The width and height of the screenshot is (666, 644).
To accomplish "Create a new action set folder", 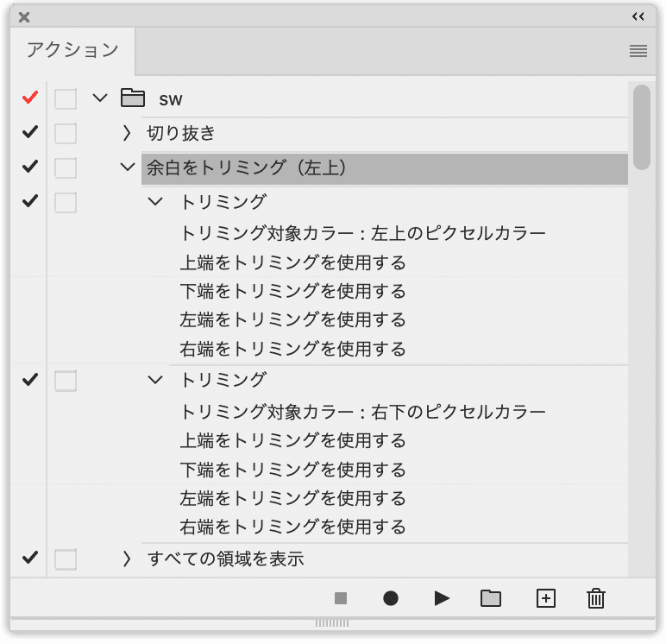I will (491, 598).
